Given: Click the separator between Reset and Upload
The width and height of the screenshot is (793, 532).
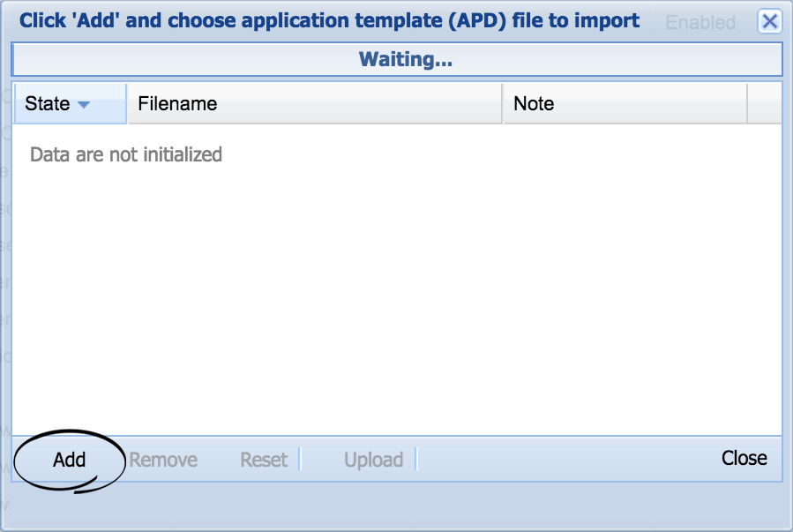Looking at the screenshot, I should pyautogui.click(x=301, y=460).
